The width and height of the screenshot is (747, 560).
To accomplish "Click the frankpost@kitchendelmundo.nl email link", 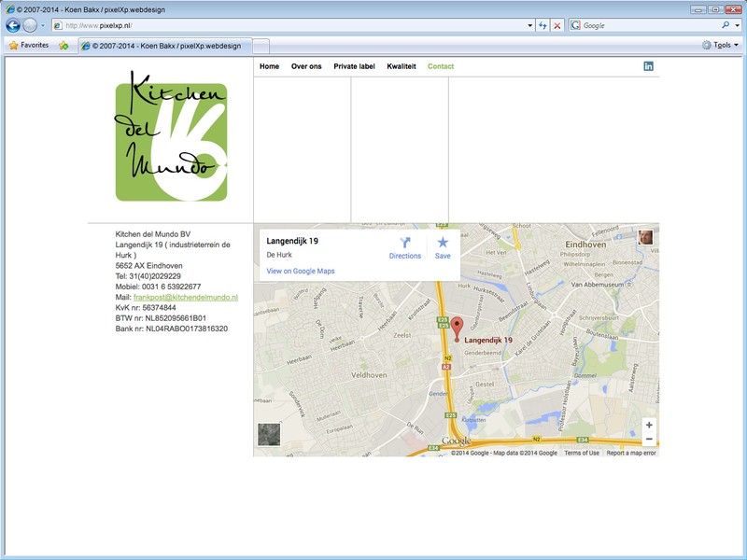I will coord(186,297).
